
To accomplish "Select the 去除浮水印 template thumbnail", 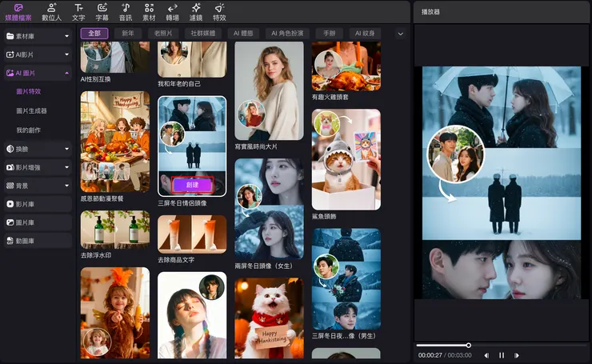I will pos(115,230).
